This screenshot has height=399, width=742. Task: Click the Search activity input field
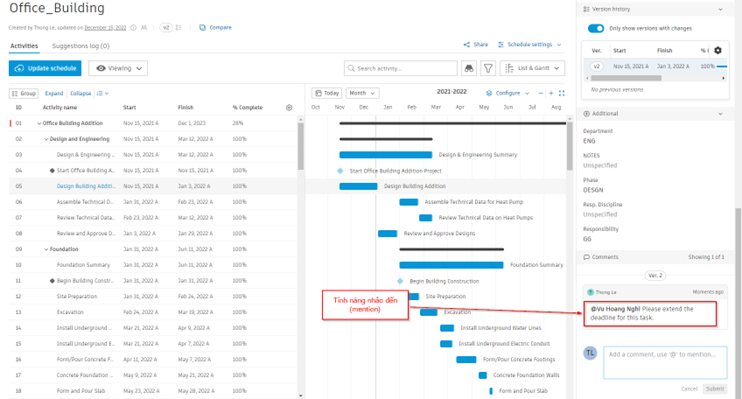click(x=401, y=68)
